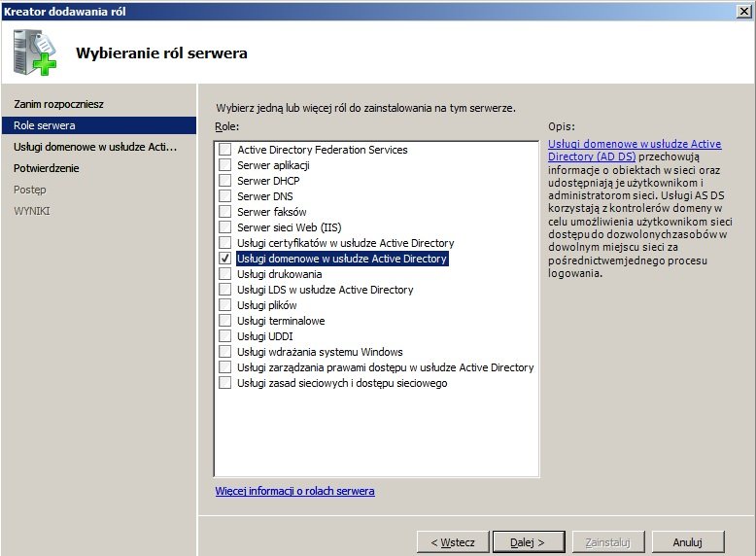Click the disabled Zainstaluj button
756x556 pixels.
point(608,542)
